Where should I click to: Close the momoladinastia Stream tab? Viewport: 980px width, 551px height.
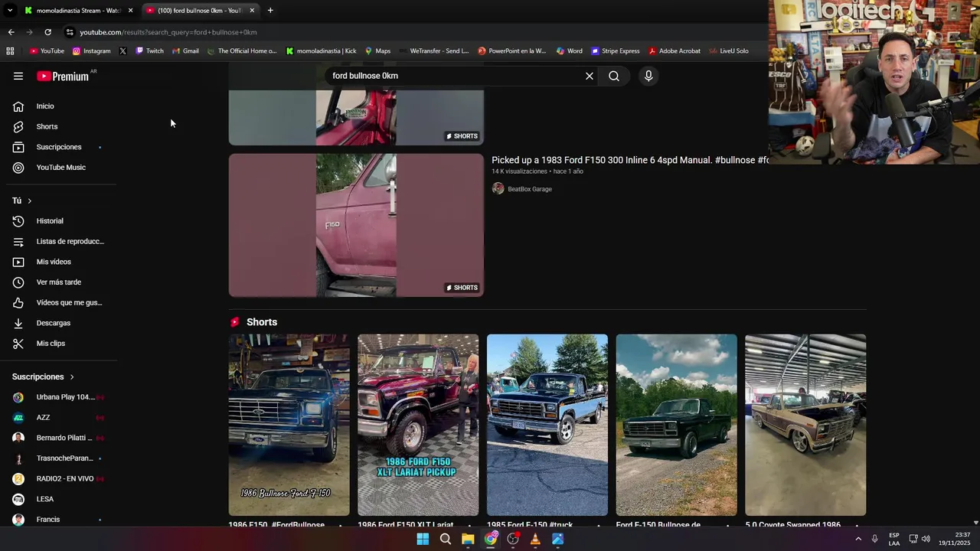130,11
